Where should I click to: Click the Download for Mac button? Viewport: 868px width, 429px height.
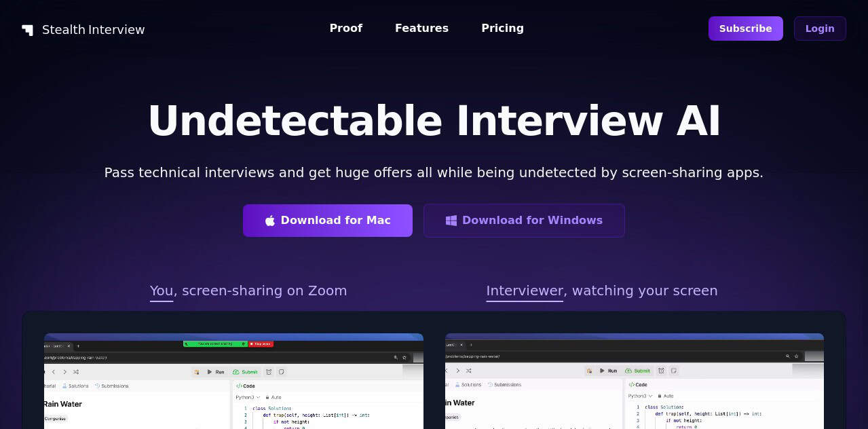coord(327,220)
